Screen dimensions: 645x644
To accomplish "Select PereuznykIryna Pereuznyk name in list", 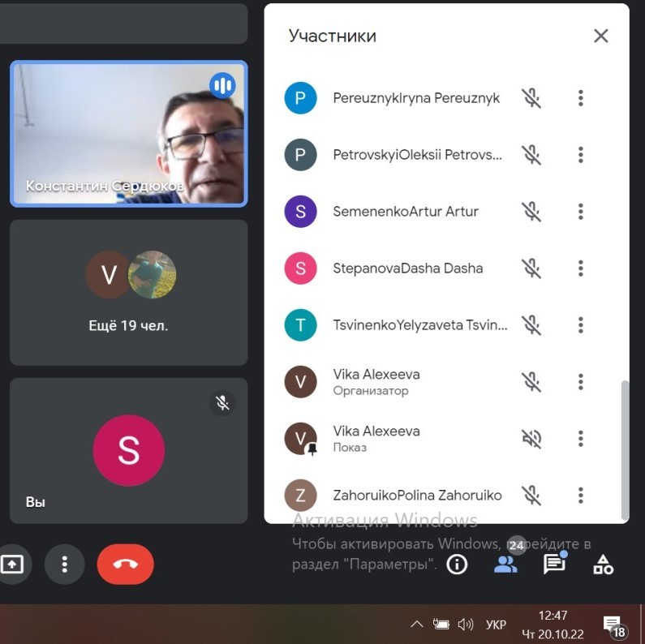I will point(416,98).
